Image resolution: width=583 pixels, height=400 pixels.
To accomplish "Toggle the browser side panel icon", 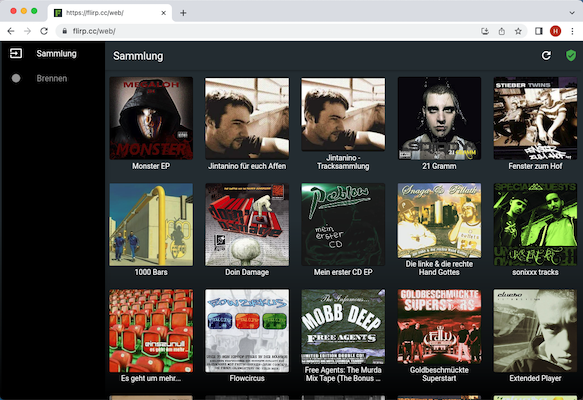I will point(539,31).
